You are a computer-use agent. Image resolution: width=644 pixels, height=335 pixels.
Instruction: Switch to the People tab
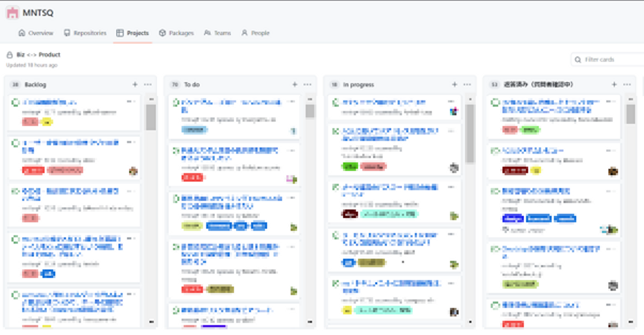coord(255,33)
